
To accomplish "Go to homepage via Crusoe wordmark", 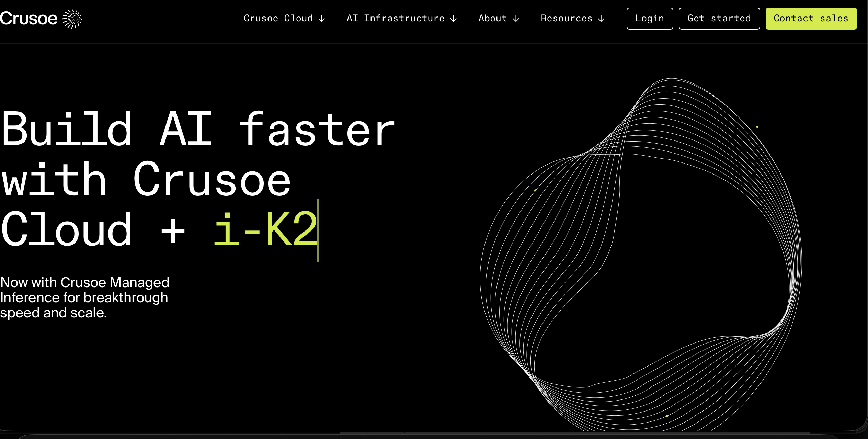I will point(29,19).
